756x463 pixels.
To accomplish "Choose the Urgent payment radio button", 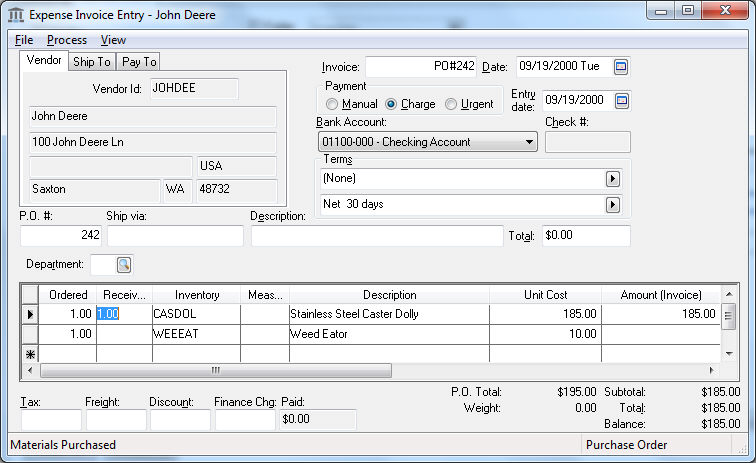I will point(450,104).
